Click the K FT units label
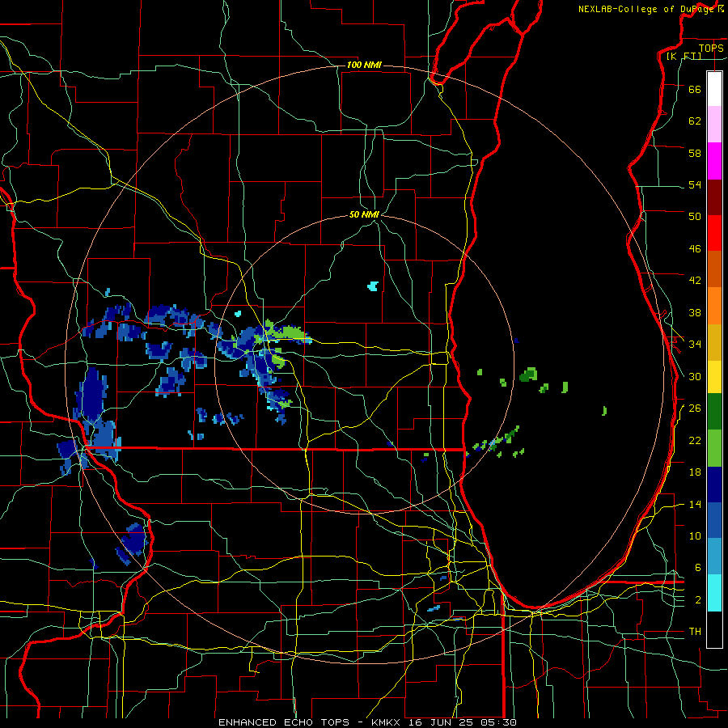The height and width of the screenshot is (728, 728). coord(684,57)
